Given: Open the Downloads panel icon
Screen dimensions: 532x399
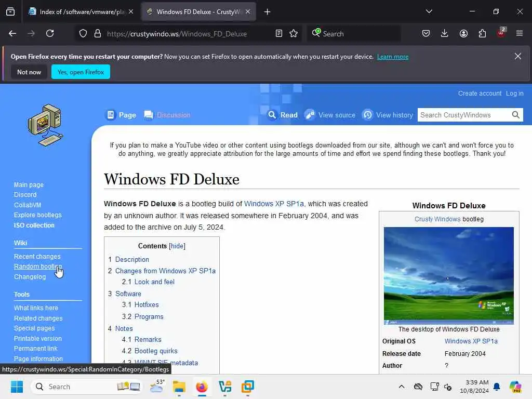Looking at the screenshot, I should [445, 33].
